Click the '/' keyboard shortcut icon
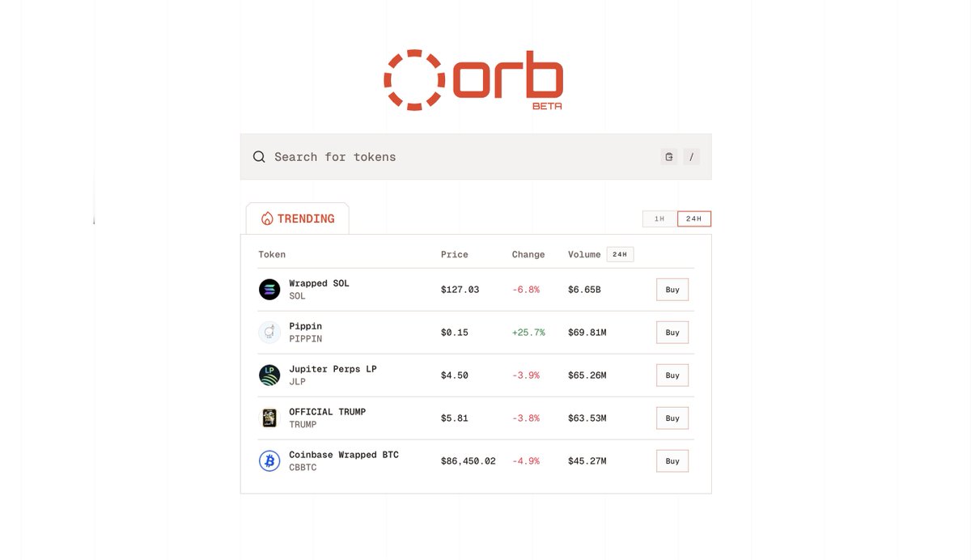This screenshot has height=560, width=971. click(x=692, y=156)
